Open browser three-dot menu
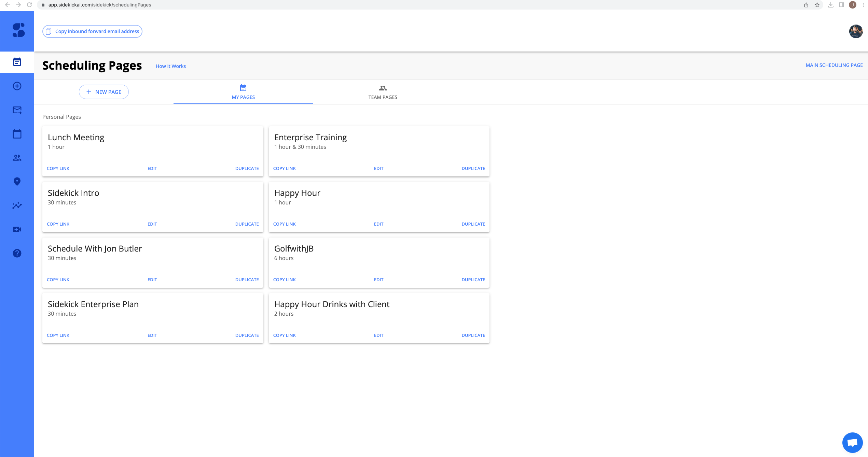Viewport: 868px width, 457px height. pos(864,5)
